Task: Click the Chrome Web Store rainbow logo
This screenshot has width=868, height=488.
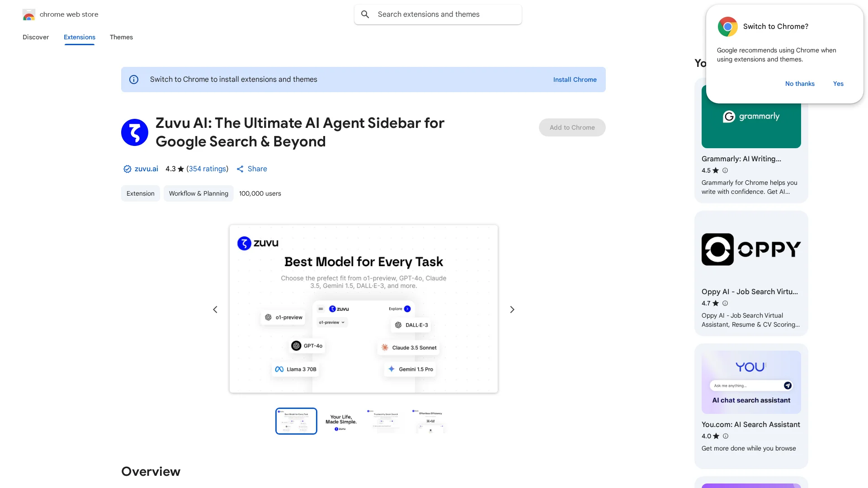Action: click(29, 15)
